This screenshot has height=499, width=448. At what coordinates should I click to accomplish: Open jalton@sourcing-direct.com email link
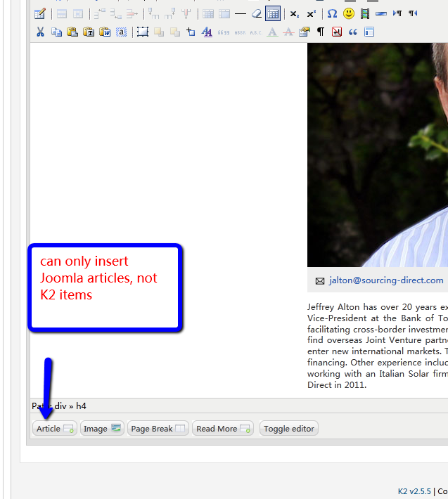point(386,280)
